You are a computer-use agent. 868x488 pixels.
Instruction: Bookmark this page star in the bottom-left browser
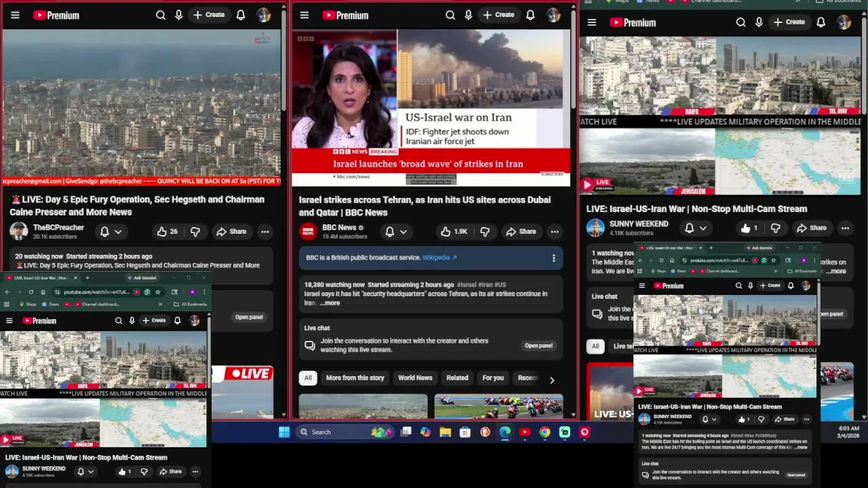[157, 292]
